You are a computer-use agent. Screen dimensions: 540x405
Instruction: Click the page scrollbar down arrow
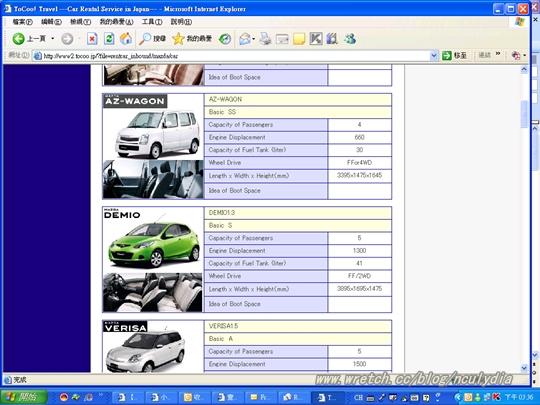click(524, 368)
